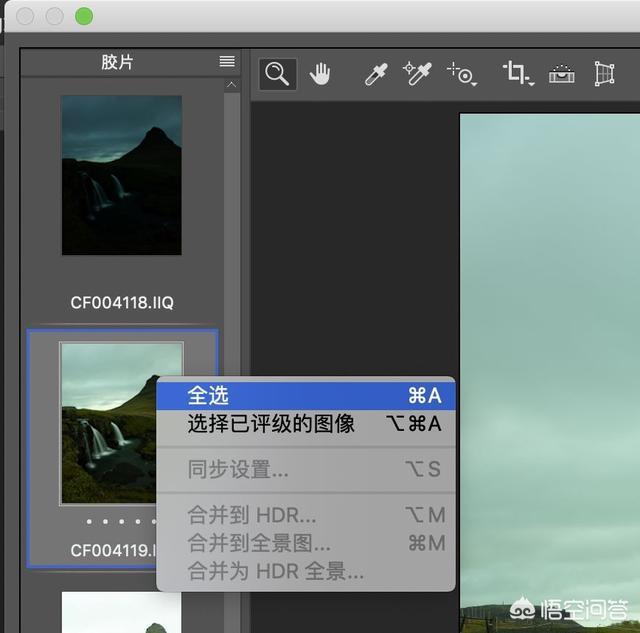
Task: Activate the Straighten level tool
Action: point(562,74)
